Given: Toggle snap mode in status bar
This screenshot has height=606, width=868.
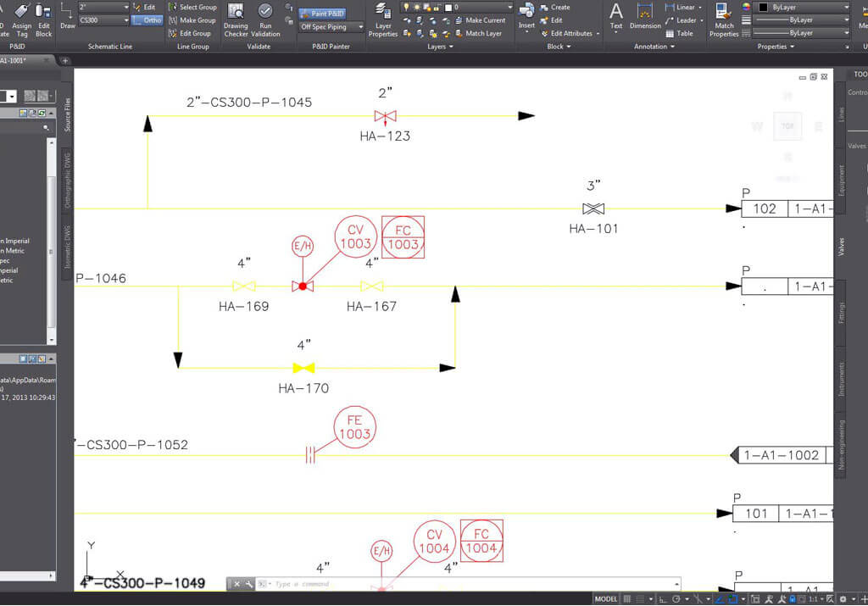Looking at the screenshot, I should pyautogui.click(x=640, y=599).
